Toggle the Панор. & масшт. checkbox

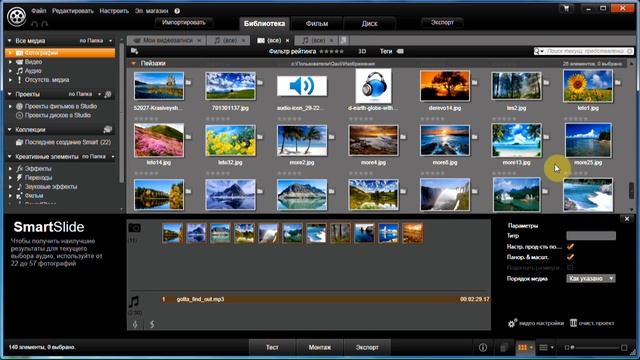pos(570,257)
